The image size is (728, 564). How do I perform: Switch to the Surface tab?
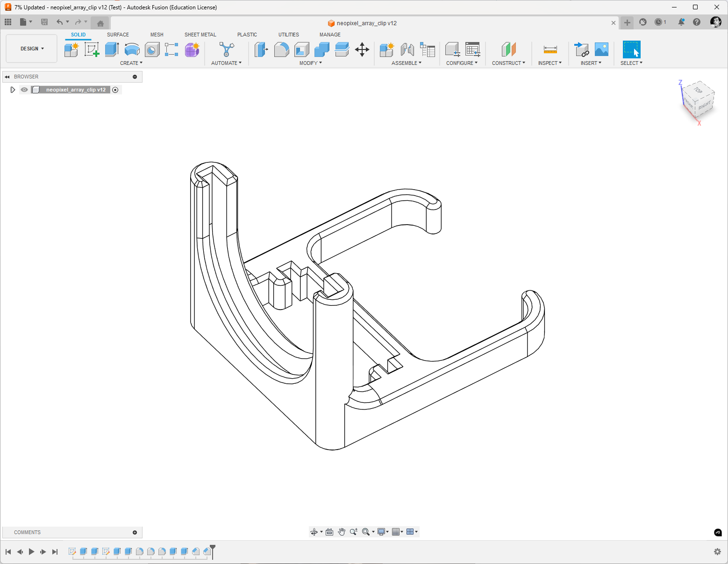(118, 35)
